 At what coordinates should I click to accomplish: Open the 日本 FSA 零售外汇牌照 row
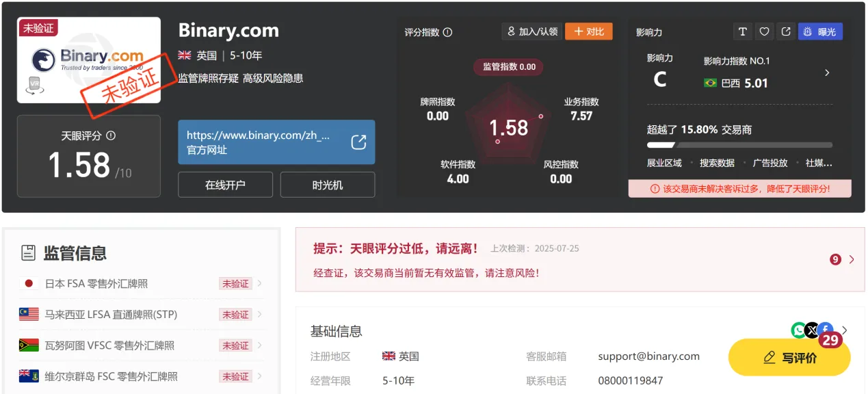pos(142,284)
